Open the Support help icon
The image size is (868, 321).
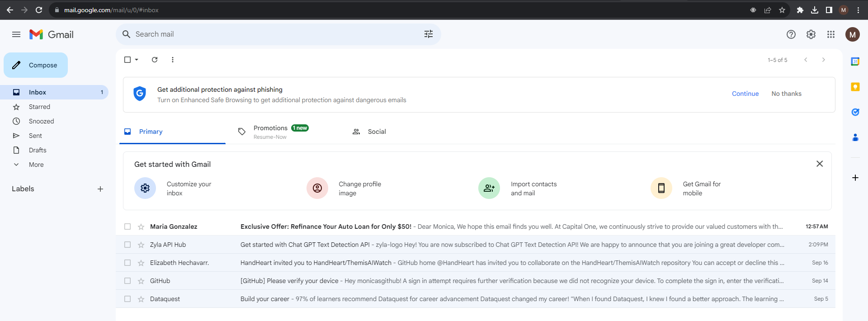click(x=791, y=34)
